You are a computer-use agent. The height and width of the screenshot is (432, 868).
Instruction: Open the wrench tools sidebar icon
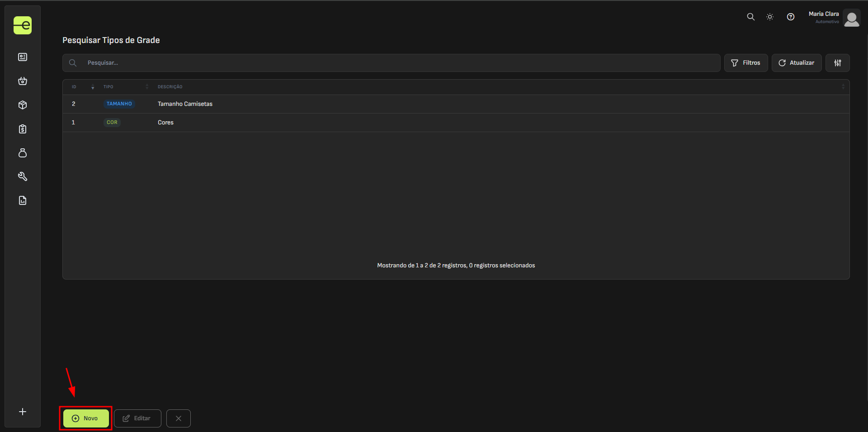coord(23,176)
